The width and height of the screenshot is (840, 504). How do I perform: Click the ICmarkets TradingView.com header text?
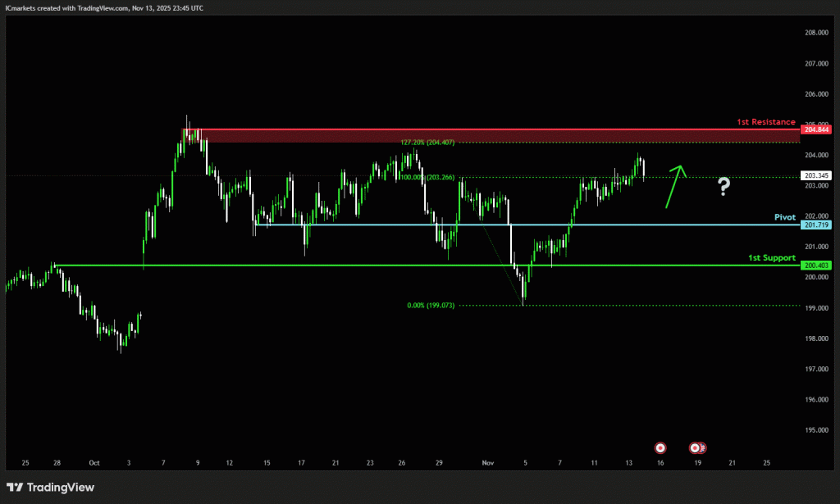[x=104, y=7]
